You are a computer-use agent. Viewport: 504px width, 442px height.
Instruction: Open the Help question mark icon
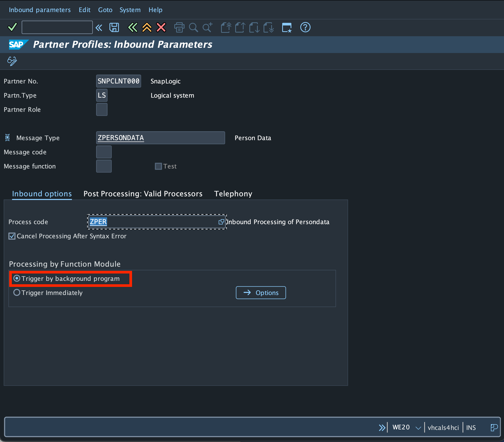[x=305, y=27]
